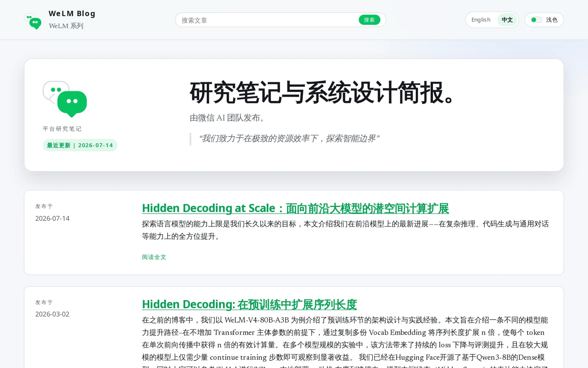Click the quote 我们致力于在极致的资源效率下
Image resolution: width=588 pixels, height=368 pixels.
289,139
